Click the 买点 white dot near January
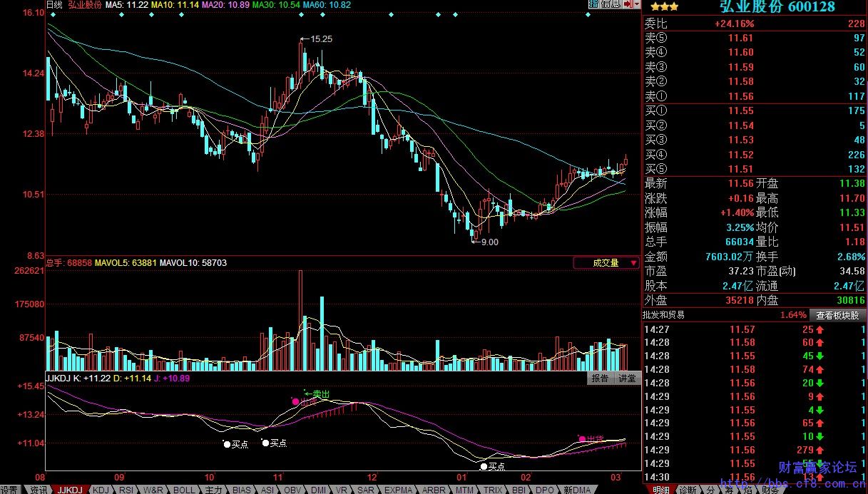The width and height of the screenshot is (868, 494). 484,466
